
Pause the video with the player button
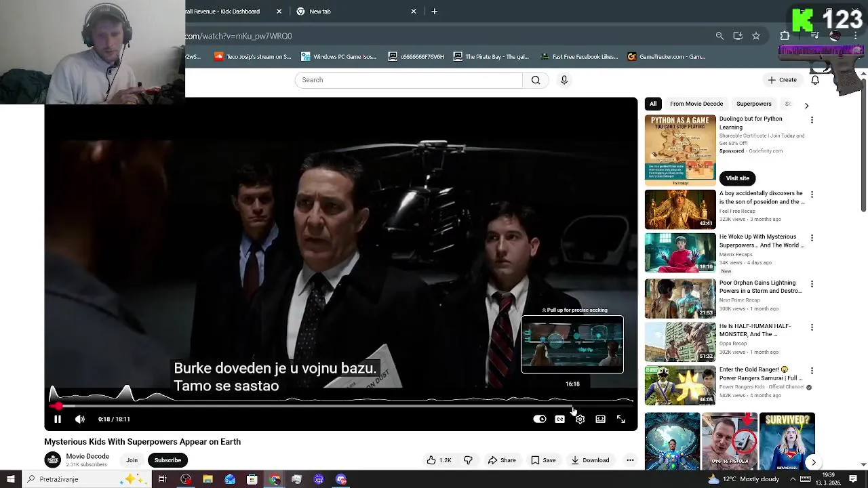tap(58, 420)
